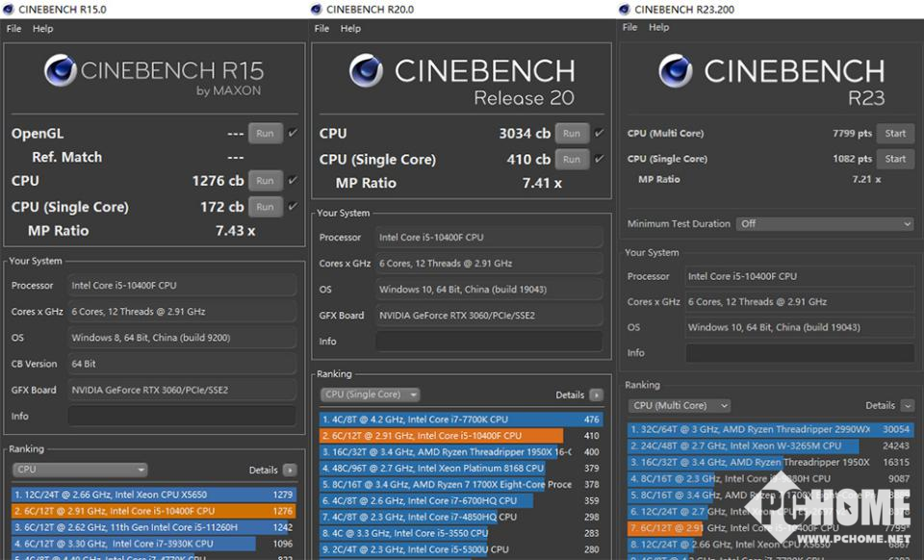Click the Processor field in R15
This screenshot has height=560, width=924.
point(182,285)
